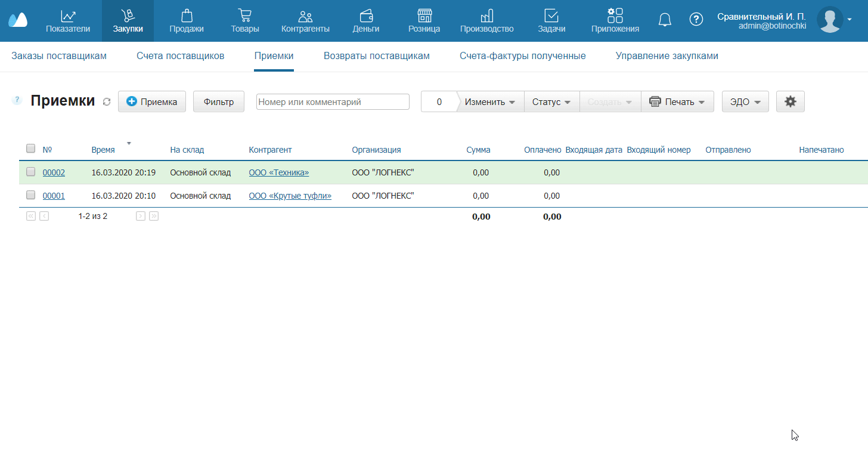Switch to Заказы поставщикам tab

click(x=59, y=56)
